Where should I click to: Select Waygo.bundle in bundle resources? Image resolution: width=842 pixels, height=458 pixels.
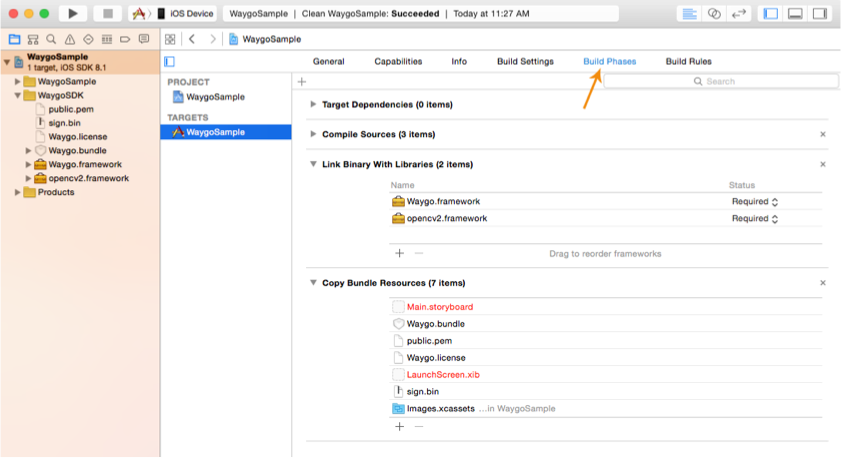[605, 324]
